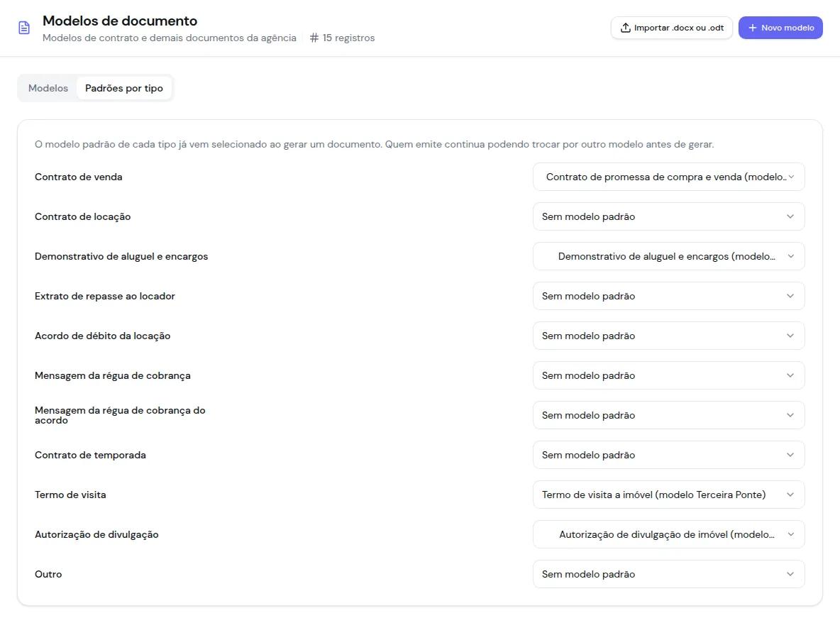The width and height of the screenshot is (840, 618).
Task: Click the Modelos de documento page title
Action: 120,21
